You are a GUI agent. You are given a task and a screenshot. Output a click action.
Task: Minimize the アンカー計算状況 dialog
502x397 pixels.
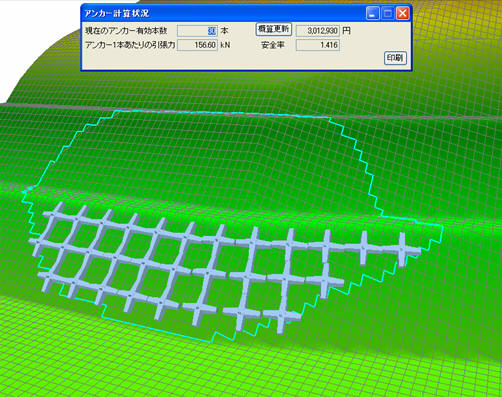point(372,13)
